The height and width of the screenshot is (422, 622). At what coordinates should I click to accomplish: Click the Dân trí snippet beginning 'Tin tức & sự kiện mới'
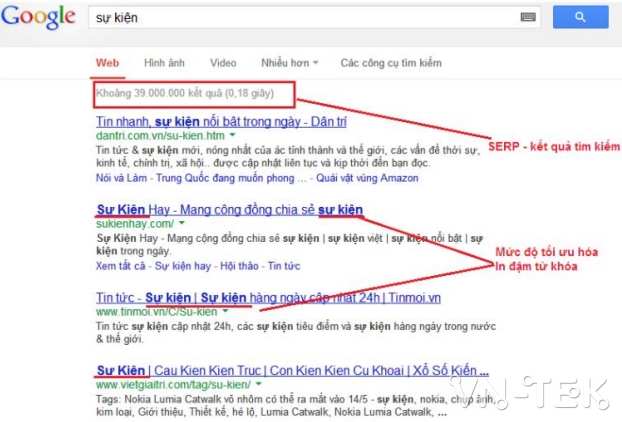(288, 157)
